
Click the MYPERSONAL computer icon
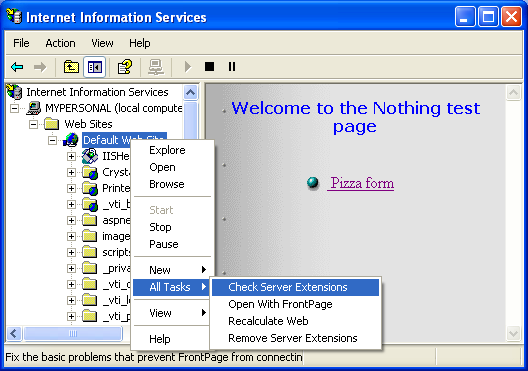pyautogui.click(x=33, y=108)
